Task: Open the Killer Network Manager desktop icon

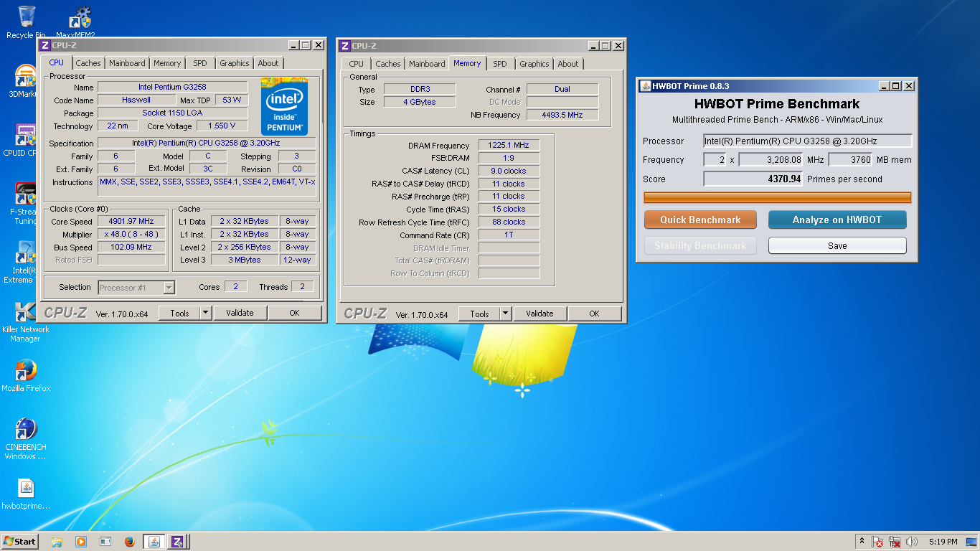Action: tap(26, 321)
